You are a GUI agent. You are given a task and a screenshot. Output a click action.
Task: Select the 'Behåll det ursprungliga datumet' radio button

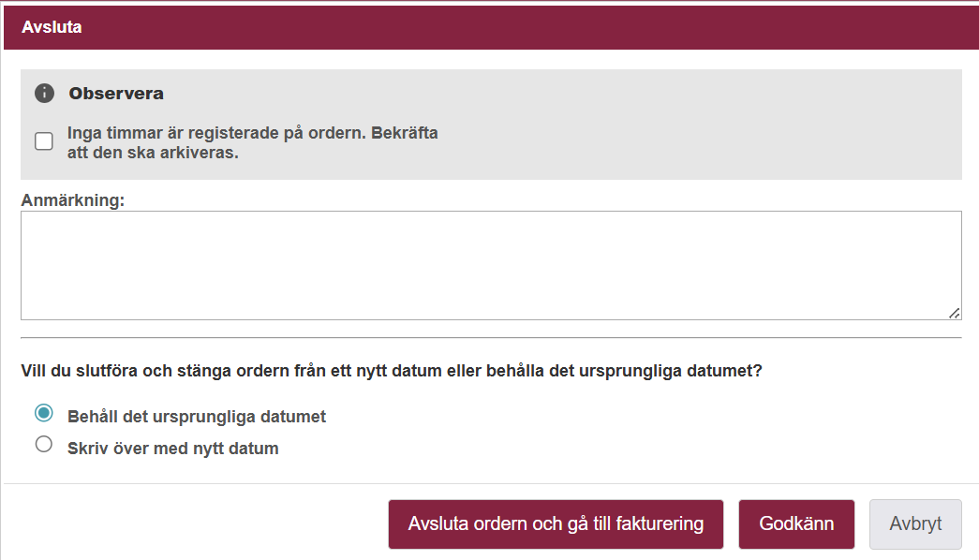click(x=44, y=414)
